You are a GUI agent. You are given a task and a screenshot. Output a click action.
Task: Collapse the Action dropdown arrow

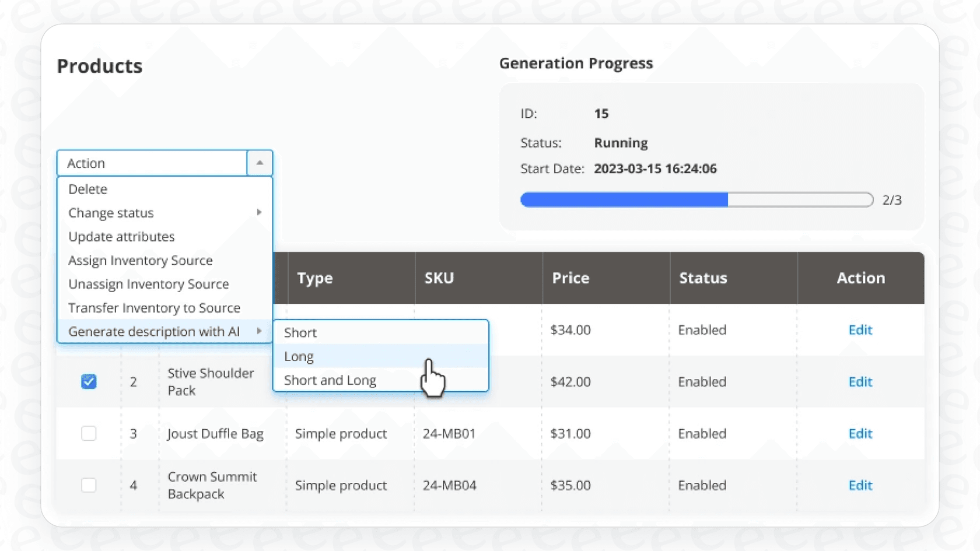(x=259, y=163)
